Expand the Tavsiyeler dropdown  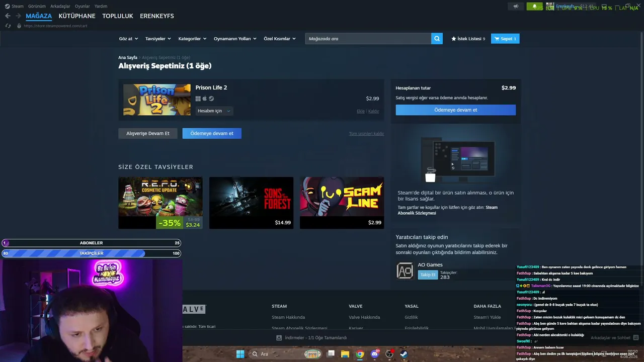point(158,39)
